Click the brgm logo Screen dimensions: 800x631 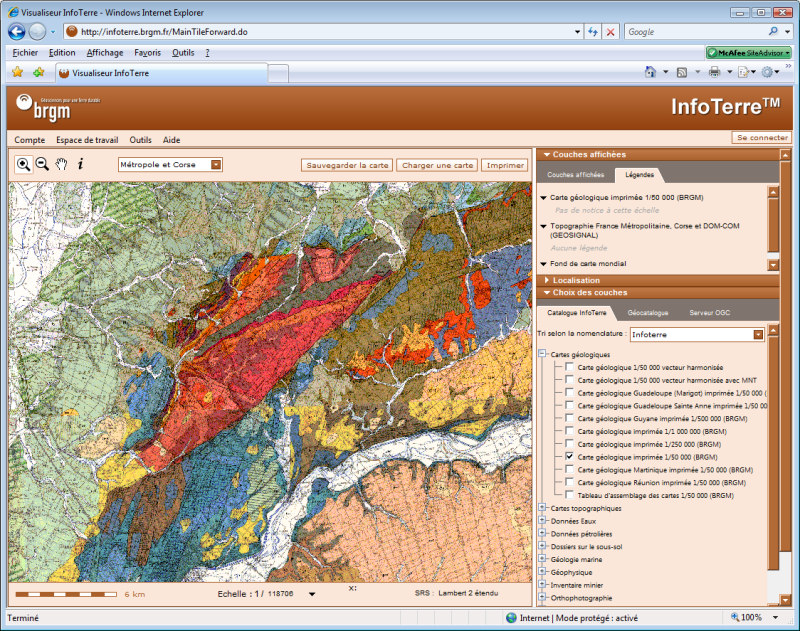click(44, 108)
